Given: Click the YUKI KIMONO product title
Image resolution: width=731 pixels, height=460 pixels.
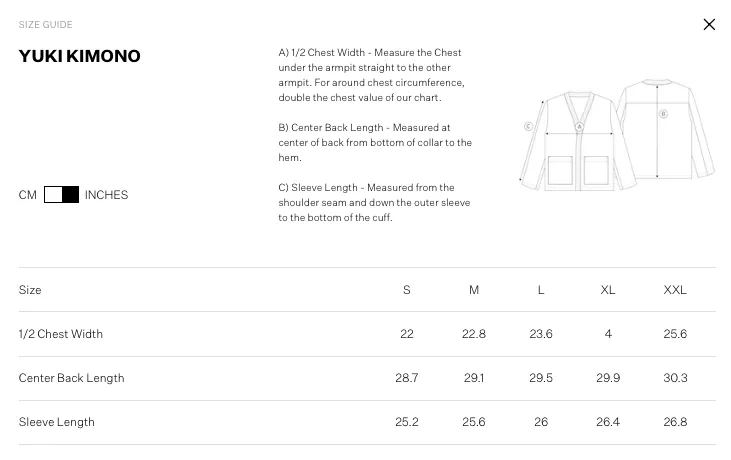Looking at the screenshot, I should [79, 56].
